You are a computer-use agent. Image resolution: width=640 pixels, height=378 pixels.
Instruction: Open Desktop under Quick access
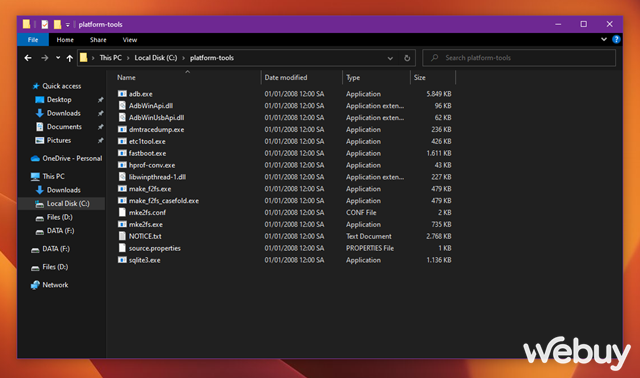point(59,100)
